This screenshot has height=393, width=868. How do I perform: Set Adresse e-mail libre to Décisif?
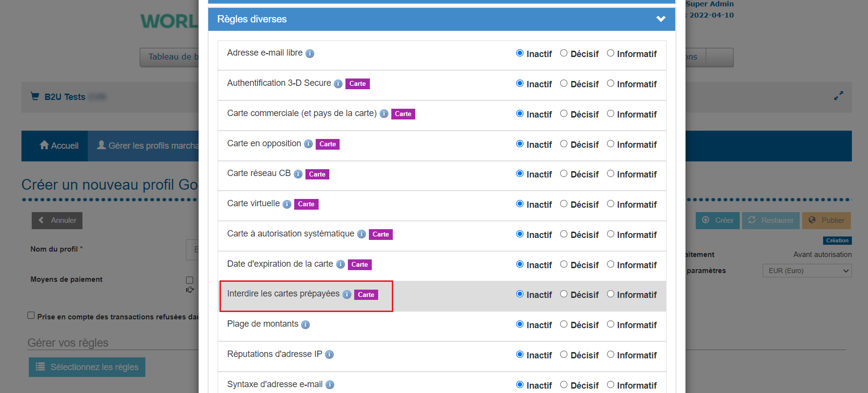564,53
